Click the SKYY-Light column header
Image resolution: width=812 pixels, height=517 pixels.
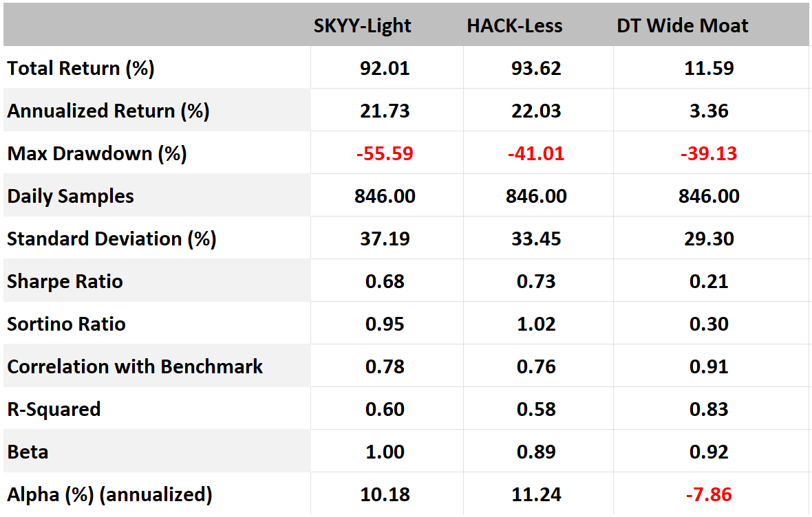tap(363, 26)
